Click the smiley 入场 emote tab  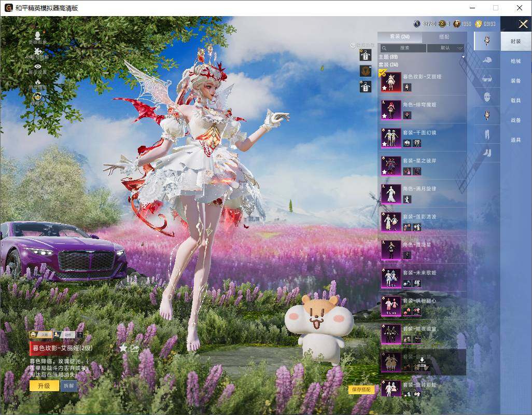pos(41,335)
